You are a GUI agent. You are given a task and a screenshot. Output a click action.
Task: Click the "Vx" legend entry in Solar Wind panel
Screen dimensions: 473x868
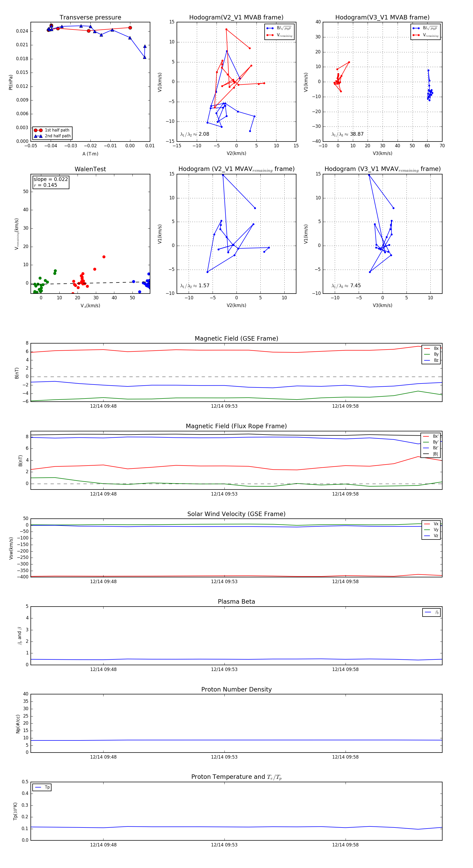pos(431,524)
